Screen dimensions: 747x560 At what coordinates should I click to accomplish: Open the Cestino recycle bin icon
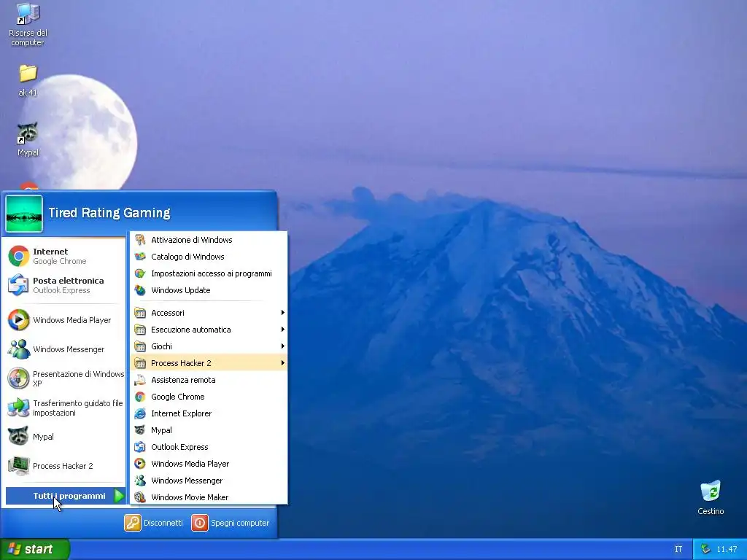711,497
